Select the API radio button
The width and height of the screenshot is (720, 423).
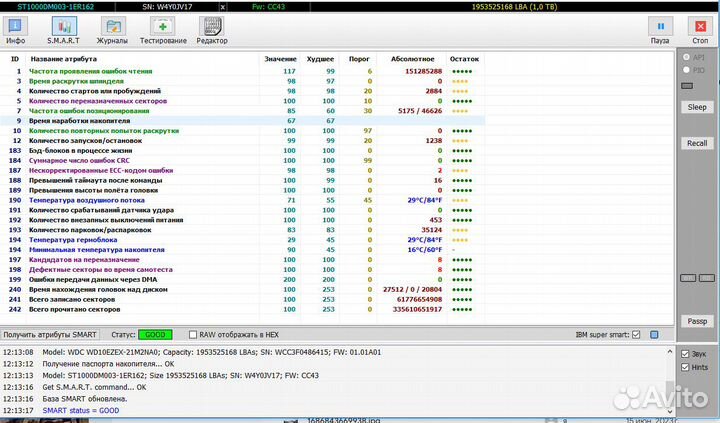686,58
